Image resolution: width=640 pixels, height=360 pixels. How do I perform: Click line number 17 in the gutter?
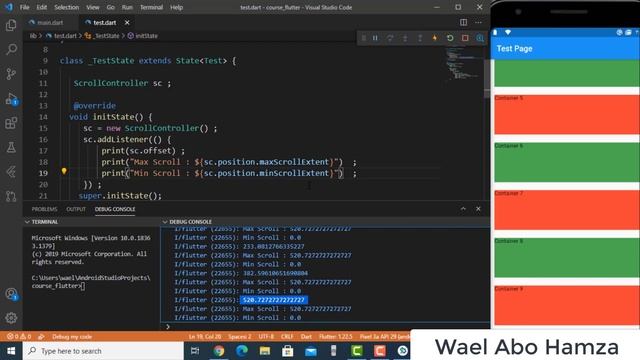44,151
